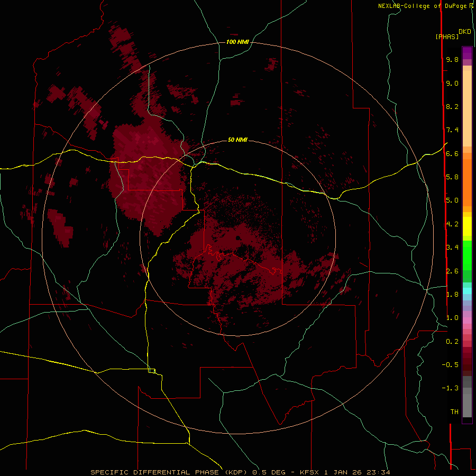The height and width of the screenshot is (476, 476).
Task: Click the 4.2 value on the scale
Action: (x=452, y=224)
